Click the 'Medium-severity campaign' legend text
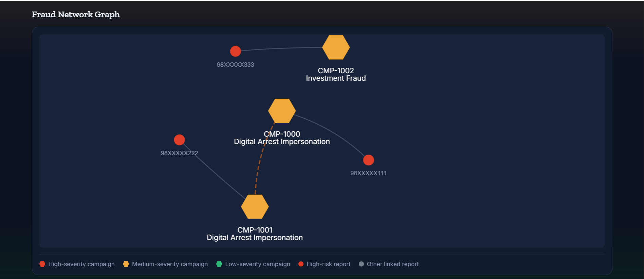Viewport: 644px width, 279px height. [x=170, y=264]
